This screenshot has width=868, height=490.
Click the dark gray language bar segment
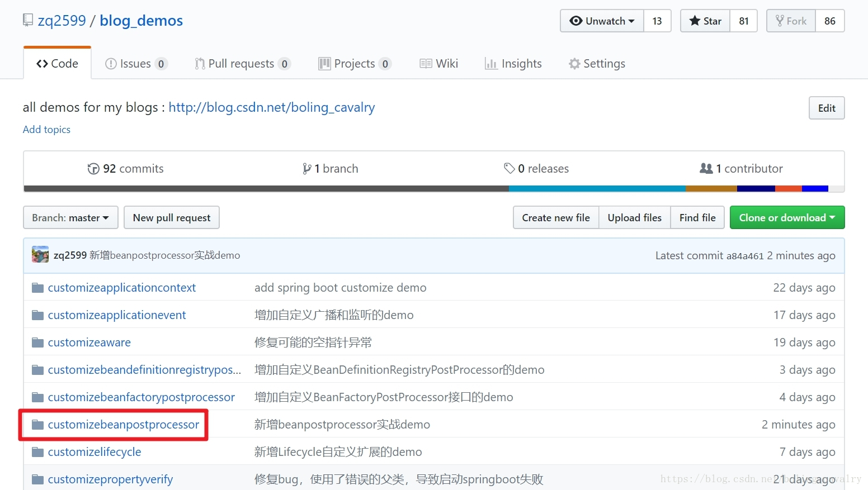point(266,189)
